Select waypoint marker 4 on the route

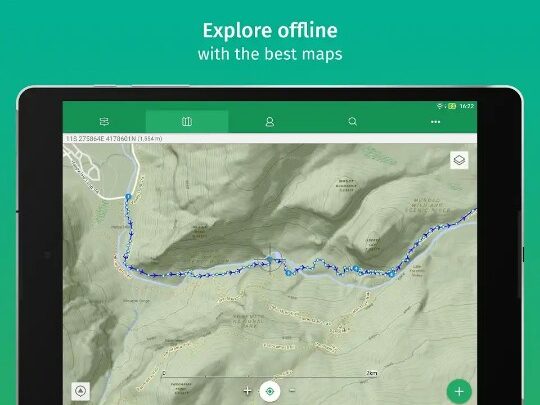pos(356,269)
